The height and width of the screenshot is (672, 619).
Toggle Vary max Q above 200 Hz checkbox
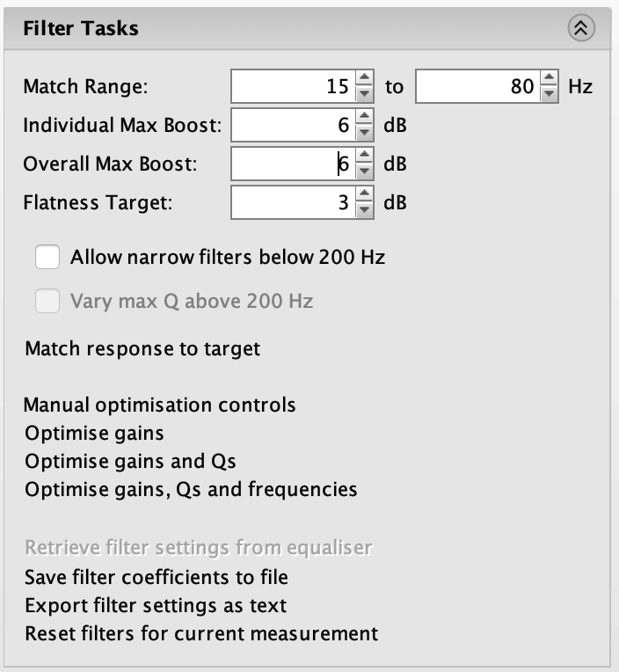pos(47,301)
